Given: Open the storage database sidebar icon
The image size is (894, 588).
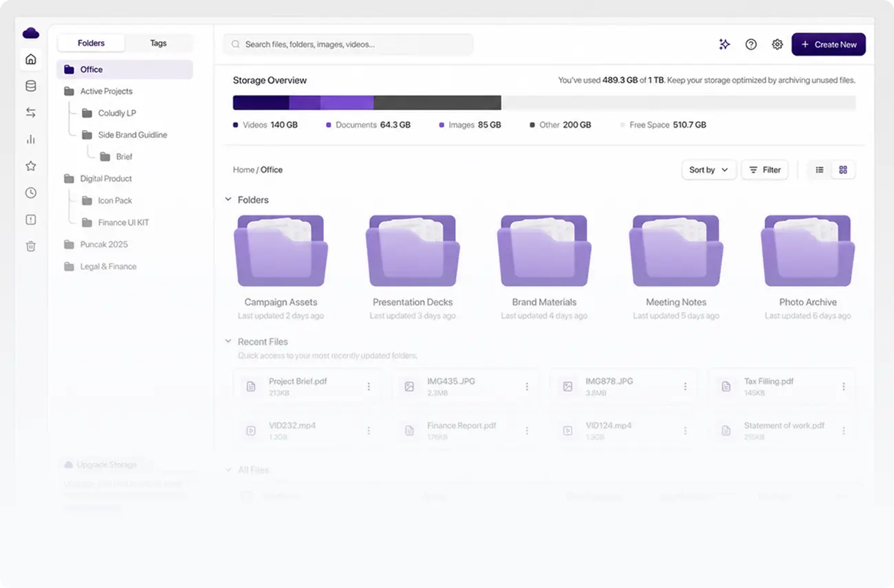Looking at the screenshot, I should click(30, 86).
